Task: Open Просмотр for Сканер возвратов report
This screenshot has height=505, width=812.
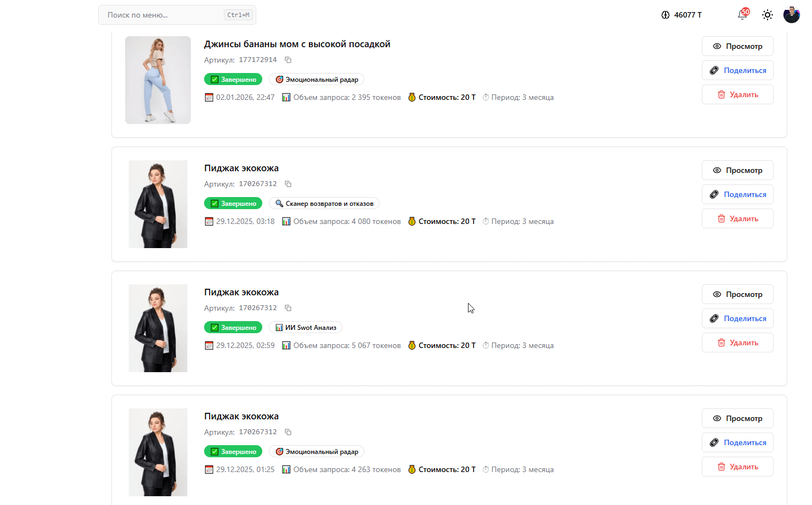Action: tap(737, 170)
